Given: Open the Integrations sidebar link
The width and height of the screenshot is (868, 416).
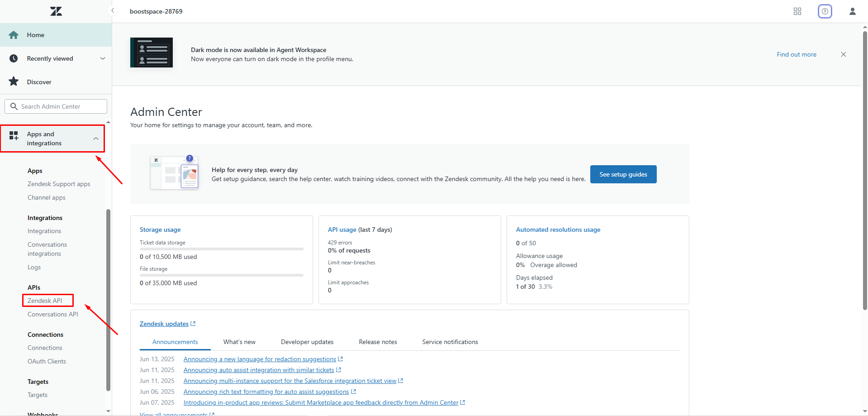Looking at the screenshot, I should pyautogui.click(x=44, y=231).
